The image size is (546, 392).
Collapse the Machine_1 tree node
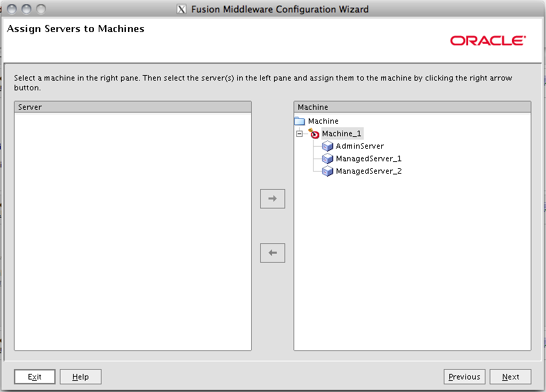tap(299, 133)
